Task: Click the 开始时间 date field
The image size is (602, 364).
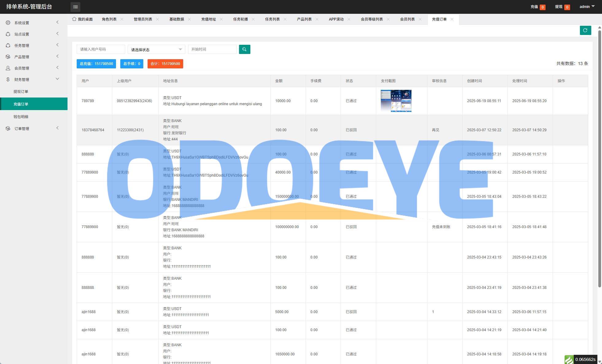Action: (212, 49)
